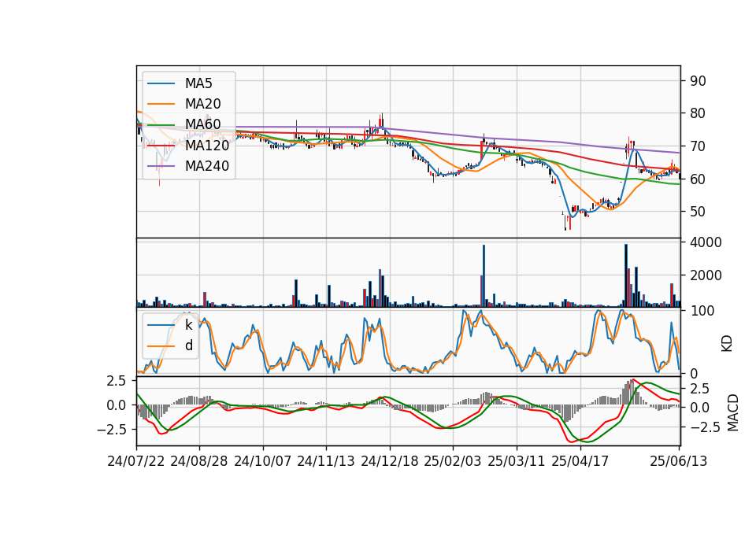The image size is (756, 543).
Task: Click the d legend label in KD panel
Action: click(x=188, y=345)
